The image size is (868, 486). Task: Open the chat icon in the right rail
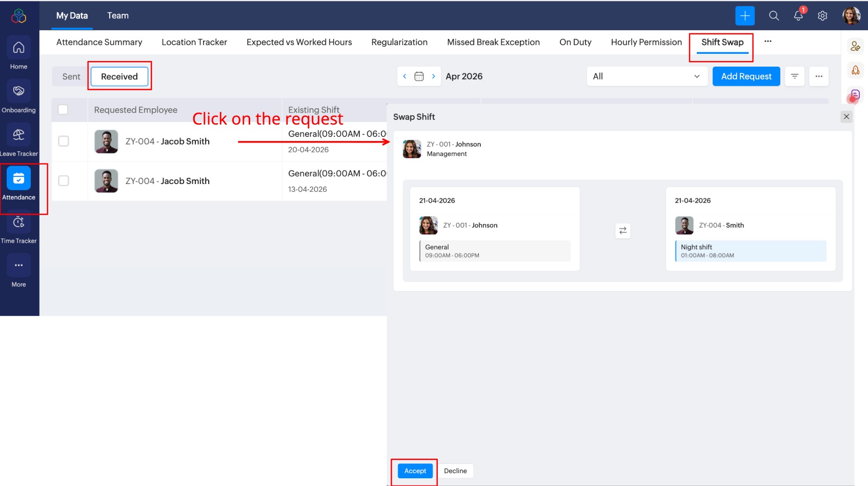click(x=855, y=95)
